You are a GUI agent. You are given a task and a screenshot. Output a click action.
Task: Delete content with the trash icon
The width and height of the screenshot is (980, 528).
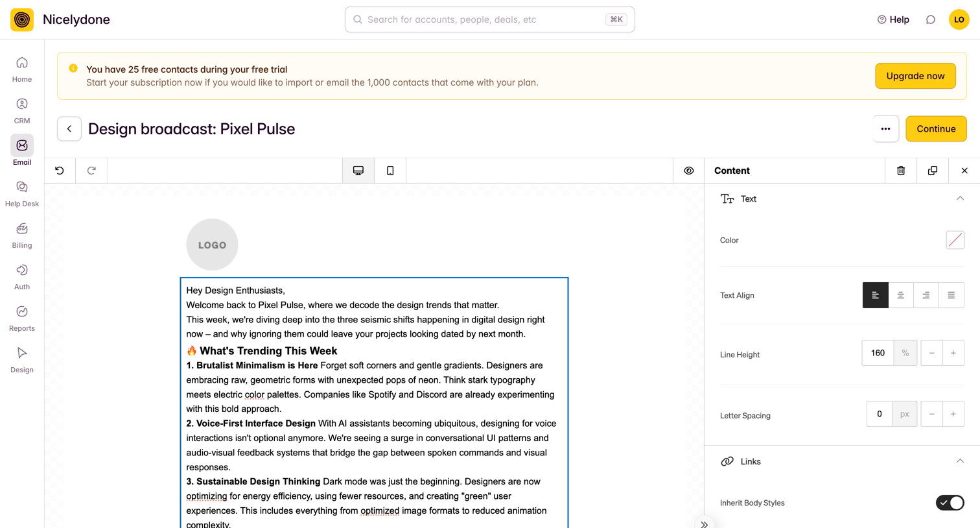901,171
